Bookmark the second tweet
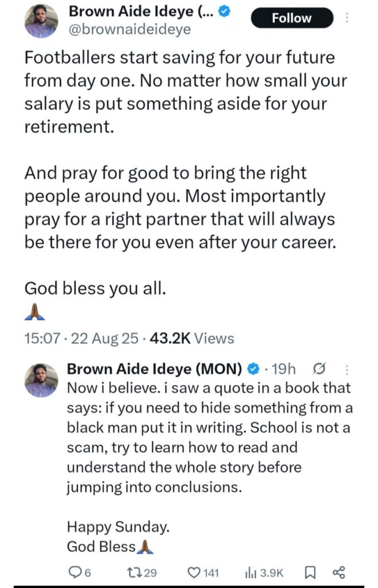 click(310, 572)
